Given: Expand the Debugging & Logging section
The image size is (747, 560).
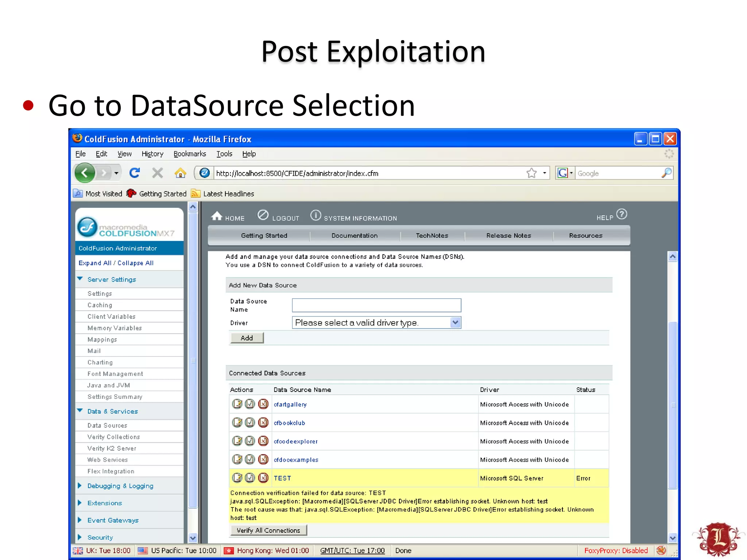Looking at the screenshot, I should 80,486.
